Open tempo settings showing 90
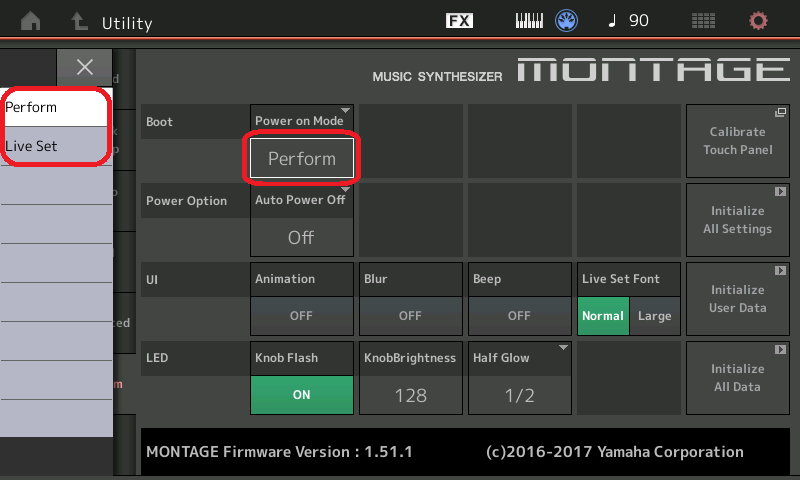Viewport: 800px width, 480px height. pos(628,21)
